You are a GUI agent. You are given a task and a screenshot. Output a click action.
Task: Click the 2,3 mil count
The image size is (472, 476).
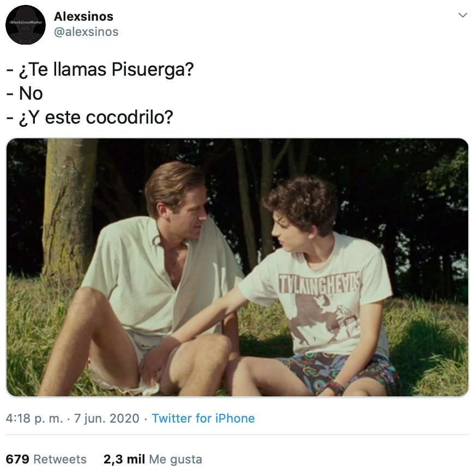click(x=124, y=459)
